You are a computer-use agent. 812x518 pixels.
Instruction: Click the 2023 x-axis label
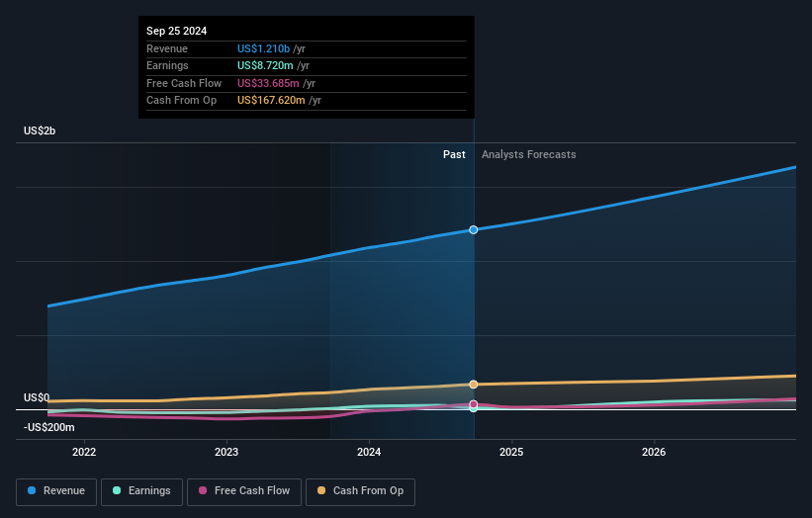226,452
